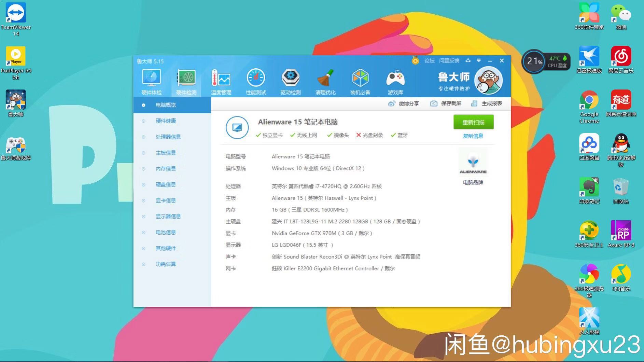Click the "LG LGD046F ( 15.5 英寸 )" monitor value
The image size is (644, 362).
[302, 245]
